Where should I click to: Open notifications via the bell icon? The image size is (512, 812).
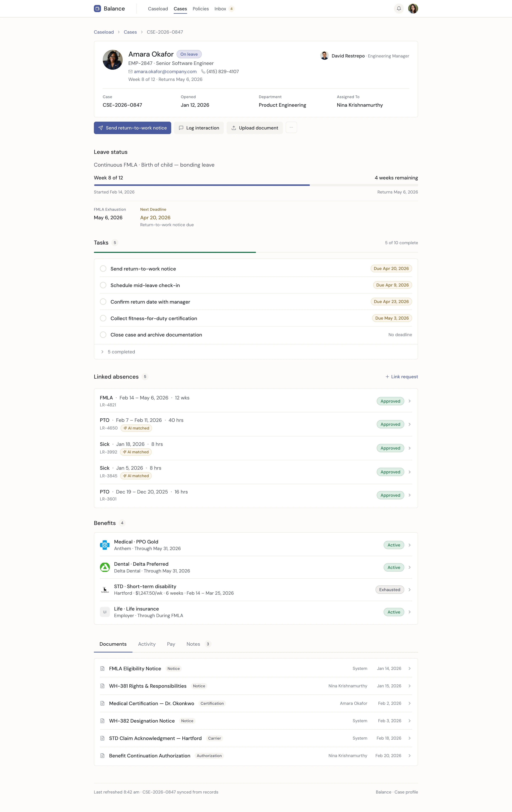pyautogui.click(x=399, y=8)
